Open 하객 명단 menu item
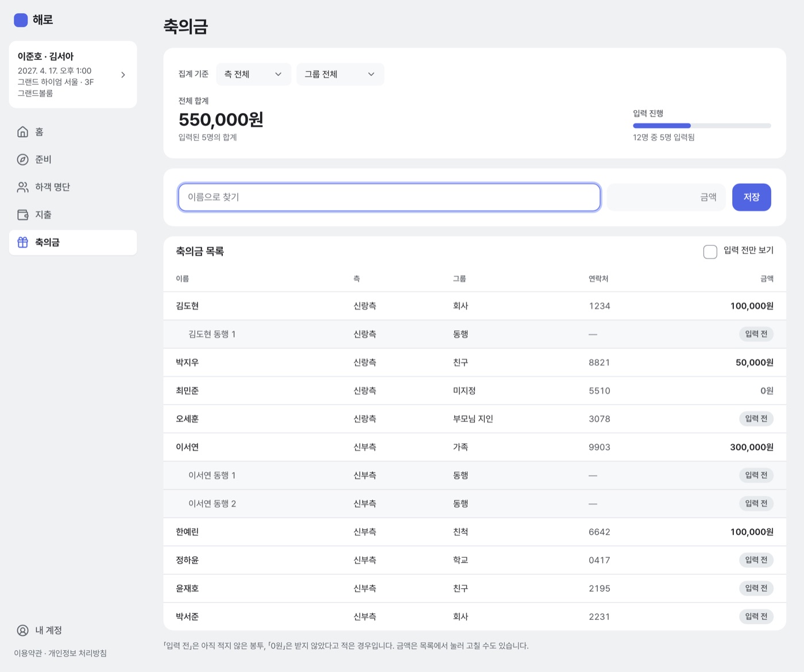This screenshot has width=804, height=672. (73, 187)
